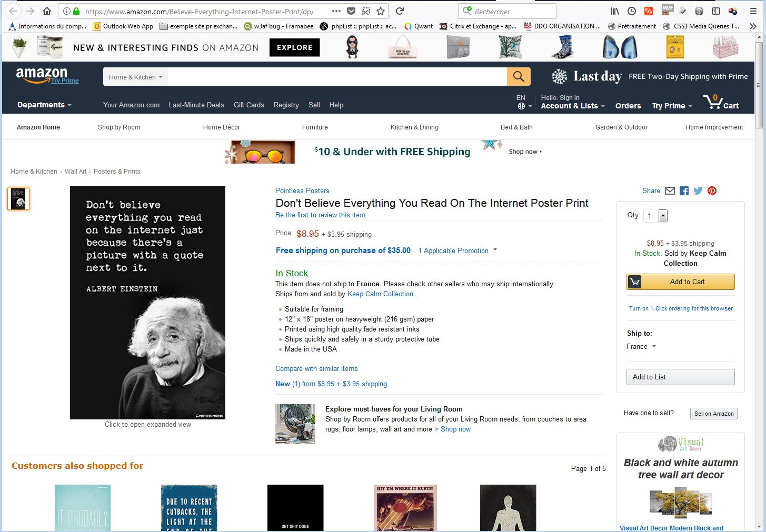Open the Keep Calm Collection seller link
Screen dimensions: 766x532
[x=380, y=294]
